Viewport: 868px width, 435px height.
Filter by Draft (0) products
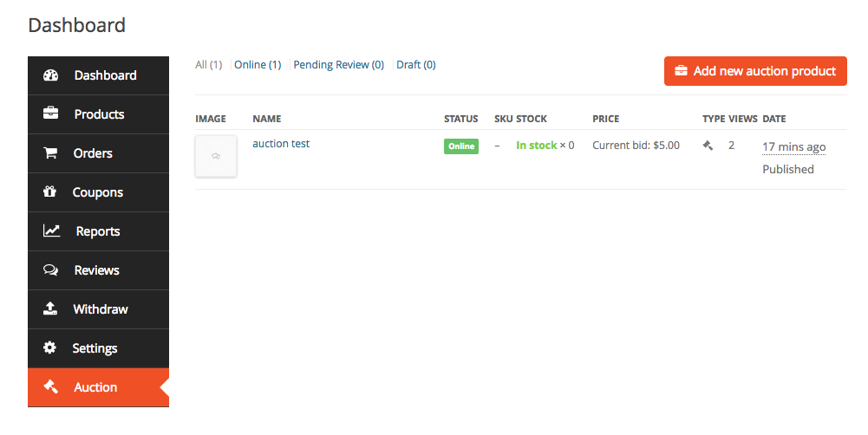415,65
